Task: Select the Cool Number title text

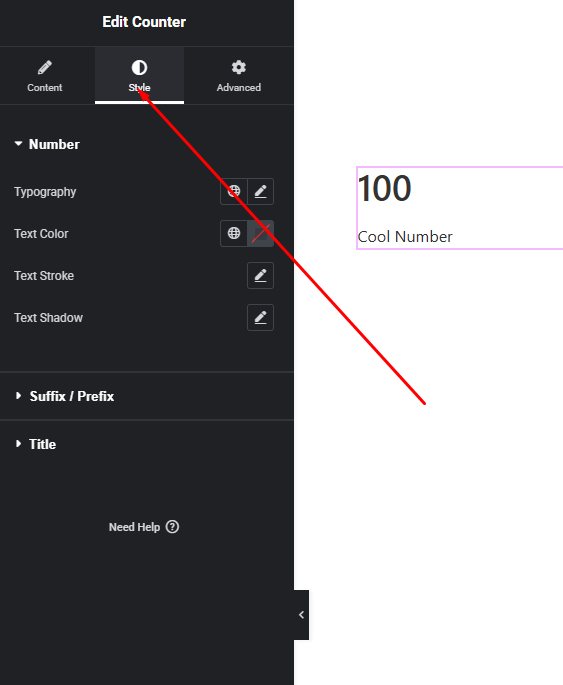Action: (x=405, y=237)
